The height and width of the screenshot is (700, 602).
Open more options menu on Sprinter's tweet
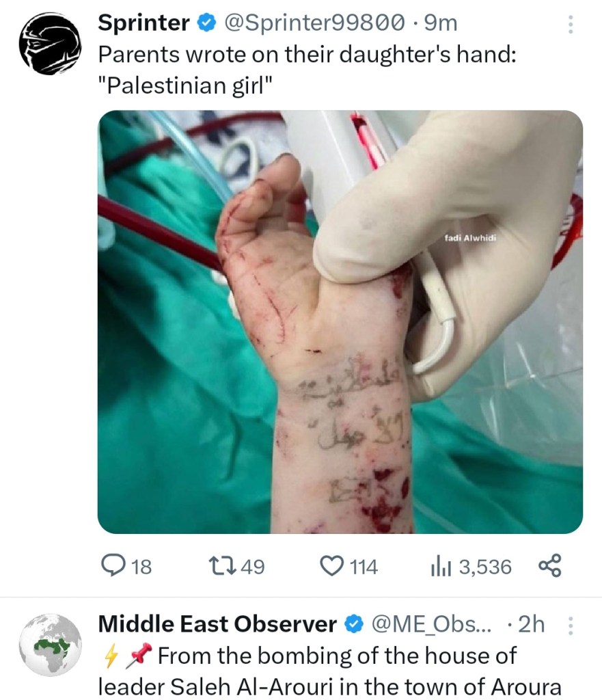coord(571,25)
